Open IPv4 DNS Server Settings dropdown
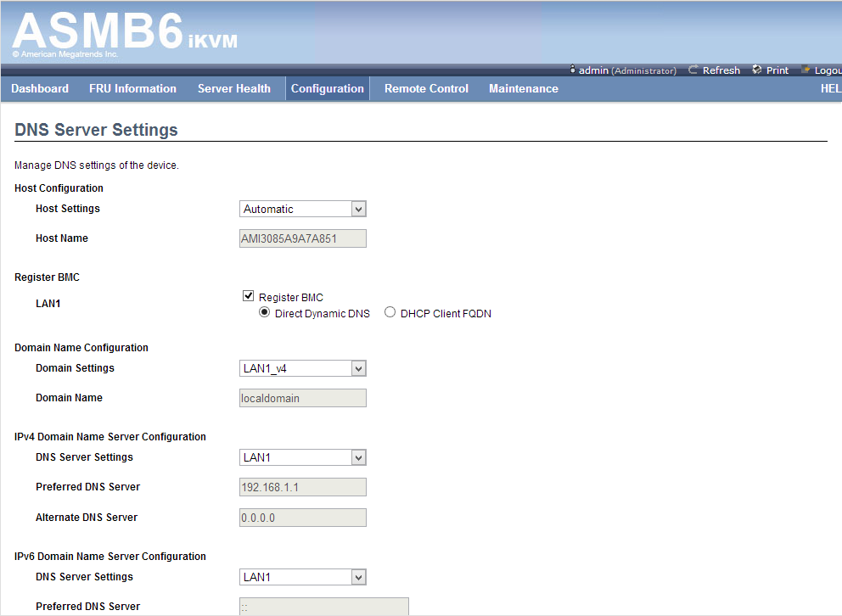The image size is (842, 616). (303, 457)
